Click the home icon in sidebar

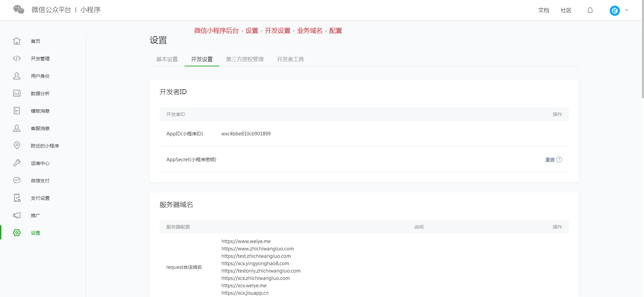pyautogui.click(x=17, y=41)
